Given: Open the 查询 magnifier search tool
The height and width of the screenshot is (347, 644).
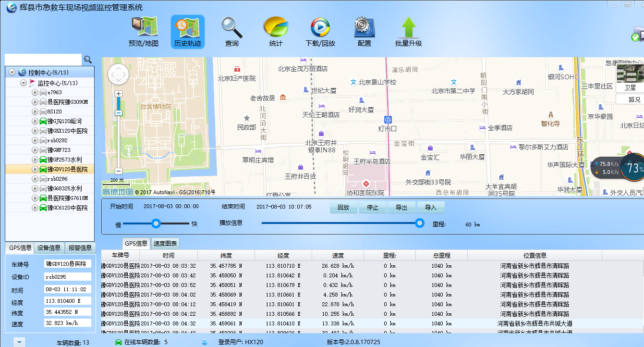Looking at the screenshot, I should coord(231,31).
